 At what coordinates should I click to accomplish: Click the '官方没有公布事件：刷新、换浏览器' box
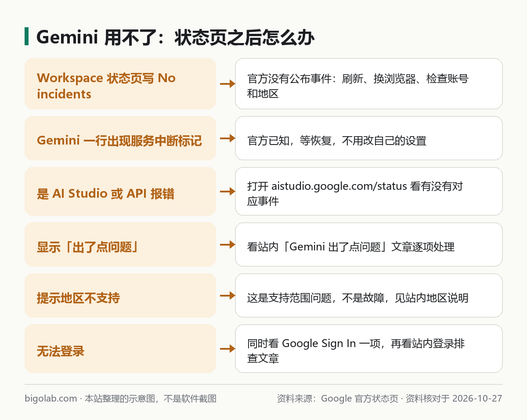point(369,84)
